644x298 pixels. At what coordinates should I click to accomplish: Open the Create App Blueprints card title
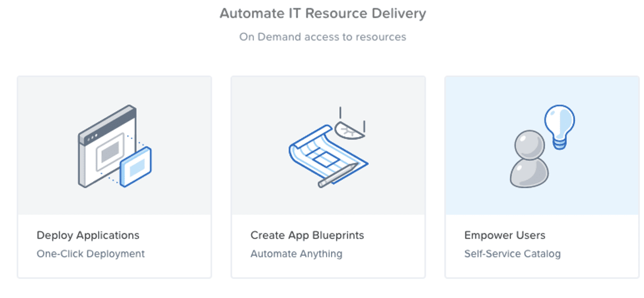(x=307, y=235)
